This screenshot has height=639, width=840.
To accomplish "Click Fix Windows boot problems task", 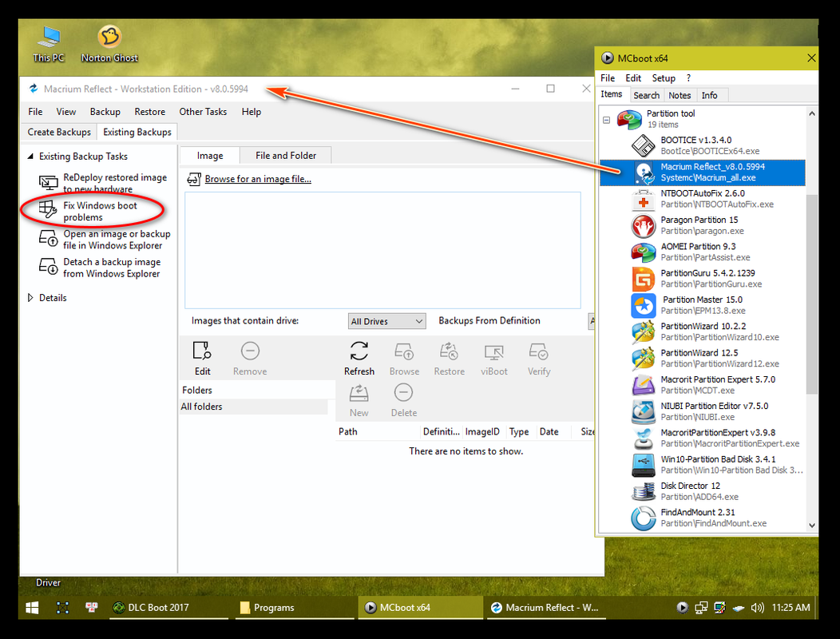I will click(89, 211).
